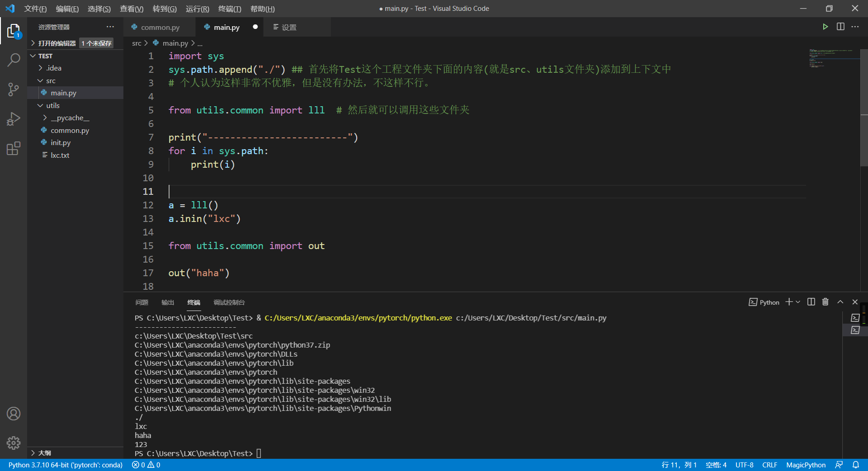Open the Terminal menu
Screen dimensions: 868x471
(230, 9)
